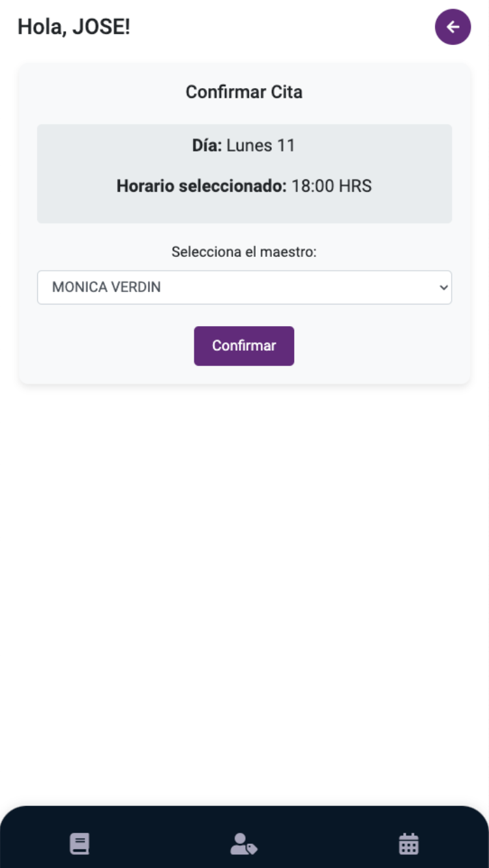
Task: Open the calendar icon in bottom navigation
Action: [x=409, y=844]
